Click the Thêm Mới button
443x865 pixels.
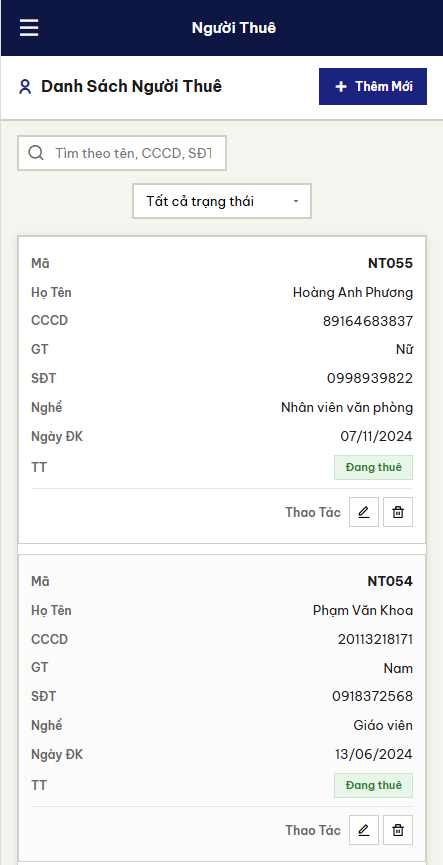tap(373, 86)
